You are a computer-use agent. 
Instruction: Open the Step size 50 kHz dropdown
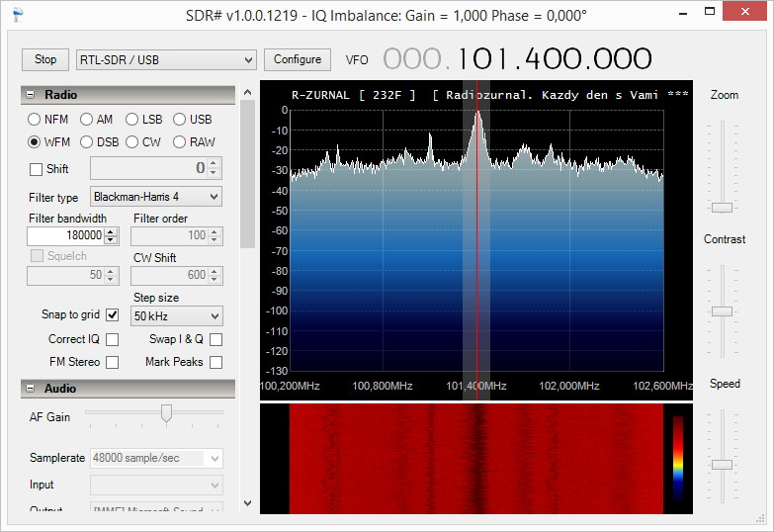178,316
